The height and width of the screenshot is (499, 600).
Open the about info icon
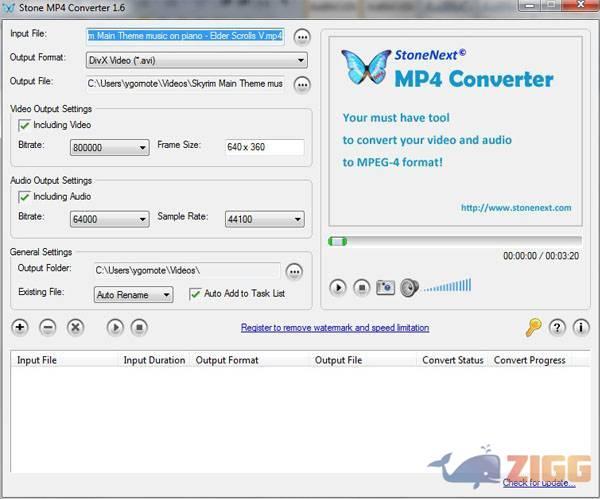click(x=581, y=327)
